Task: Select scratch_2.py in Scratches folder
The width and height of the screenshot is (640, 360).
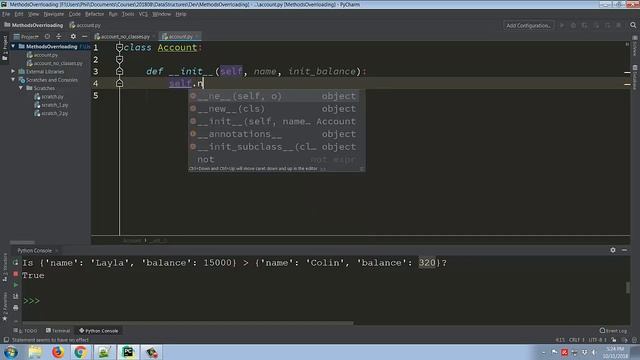Action: point(51,113)
